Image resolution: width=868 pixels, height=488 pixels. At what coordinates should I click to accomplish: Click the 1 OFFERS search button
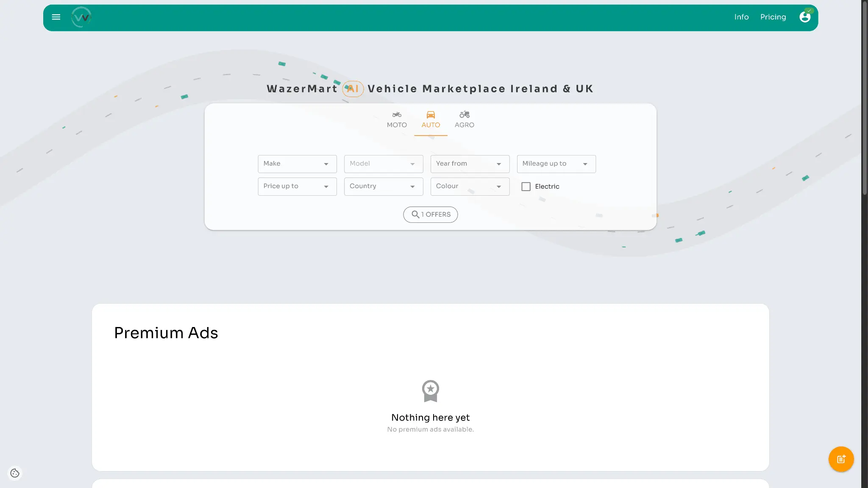430,215
